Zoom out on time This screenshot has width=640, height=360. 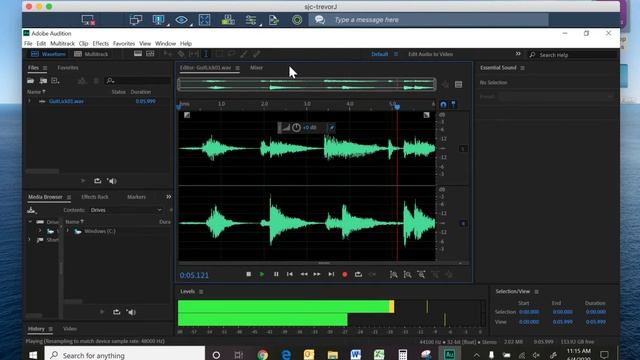(435, 275)
